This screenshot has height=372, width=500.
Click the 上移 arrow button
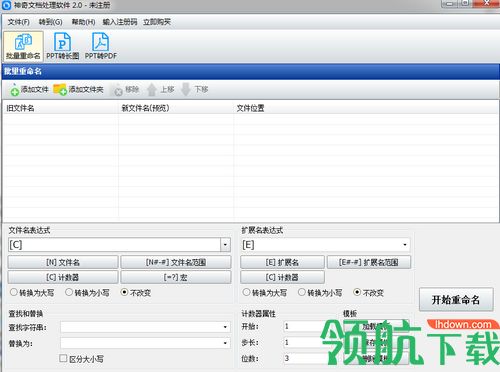point(161,89)
